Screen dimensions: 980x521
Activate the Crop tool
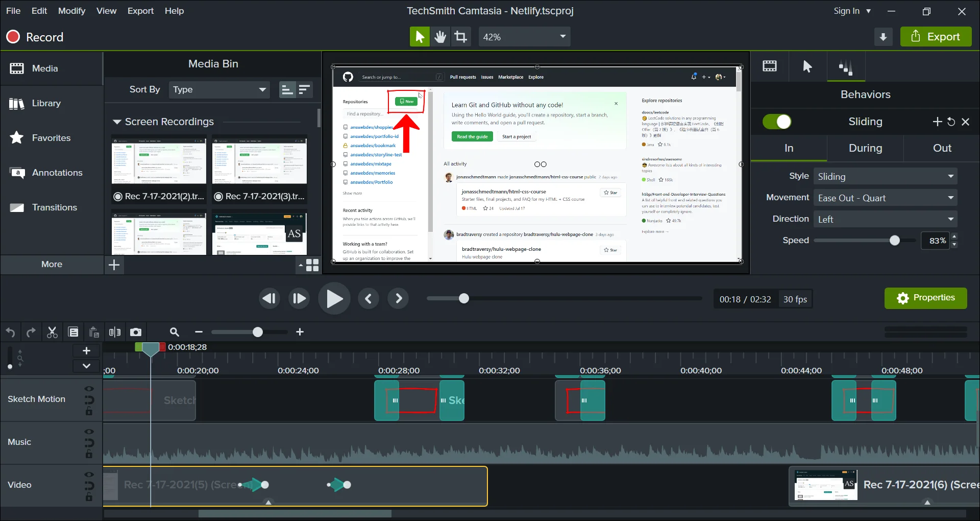[x=461, y=37]
